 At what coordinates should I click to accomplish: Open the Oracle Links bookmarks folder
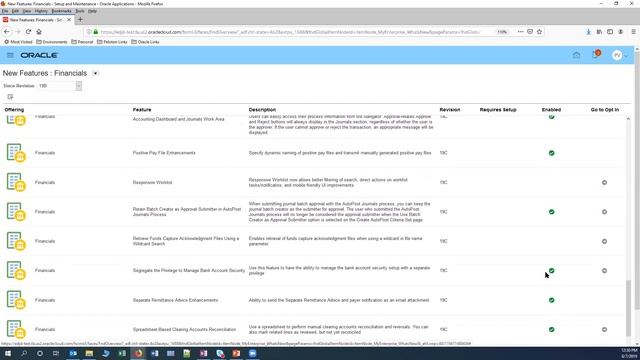point(145,42)
